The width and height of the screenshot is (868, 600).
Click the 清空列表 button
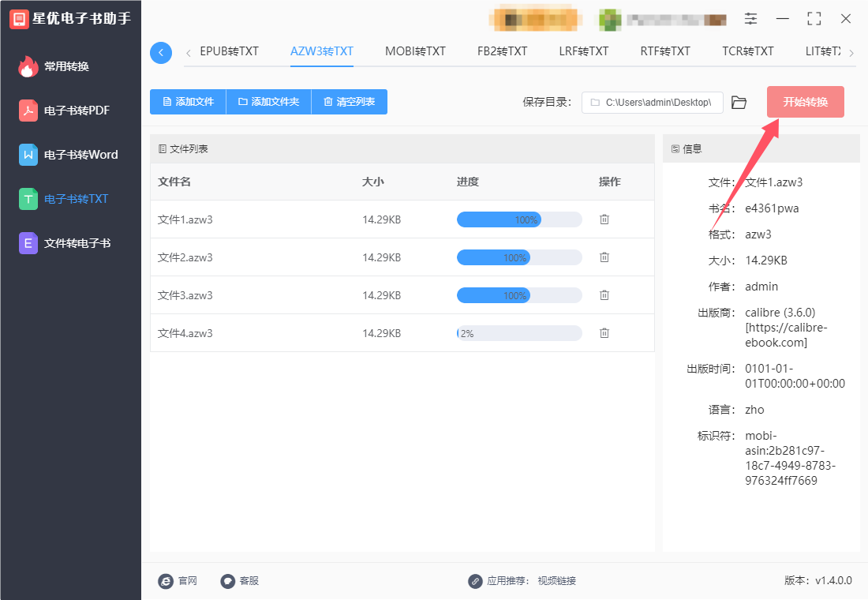pos(350,102)
